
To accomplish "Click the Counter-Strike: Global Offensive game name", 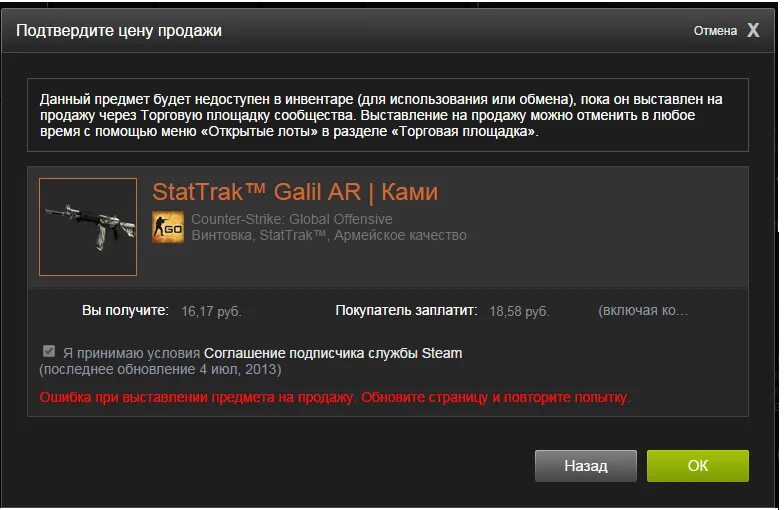I will pos(292,219).
